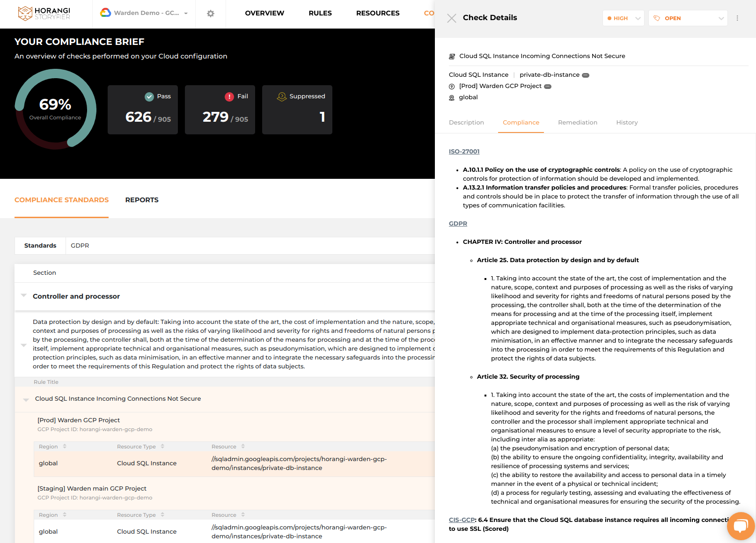Viewport: 756px width, 543px height.
Task: Click the Horangi Storyfier logo
Action: (44, 14)
